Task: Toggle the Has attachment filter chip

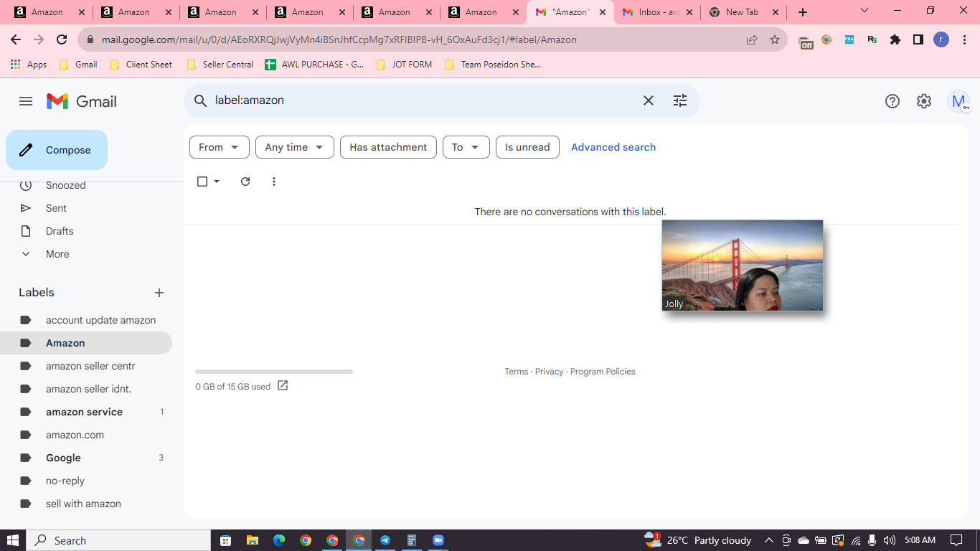Action: 388,147
